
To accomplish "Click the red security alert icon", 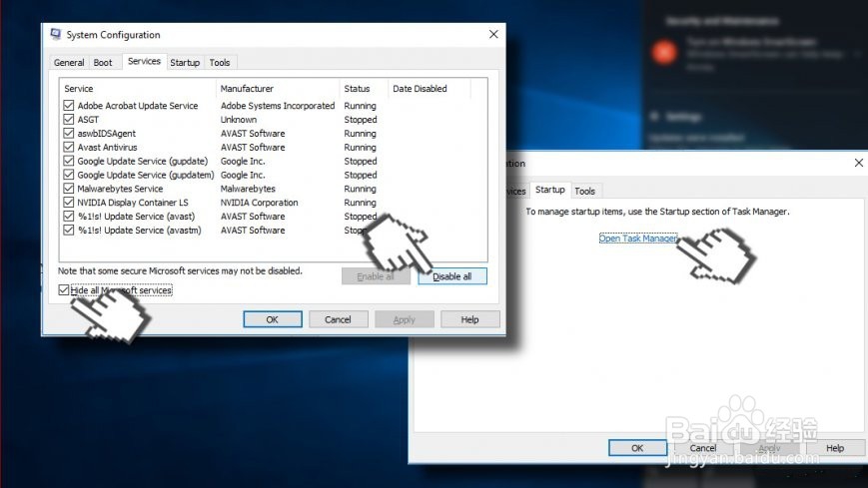I will click(663, 52).
